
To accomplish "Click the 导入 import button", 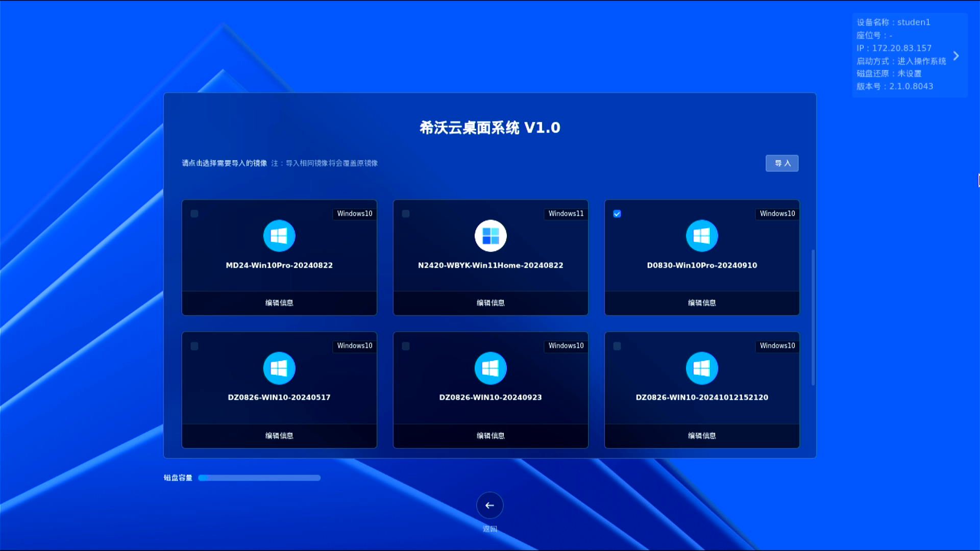I will (782, 163).
